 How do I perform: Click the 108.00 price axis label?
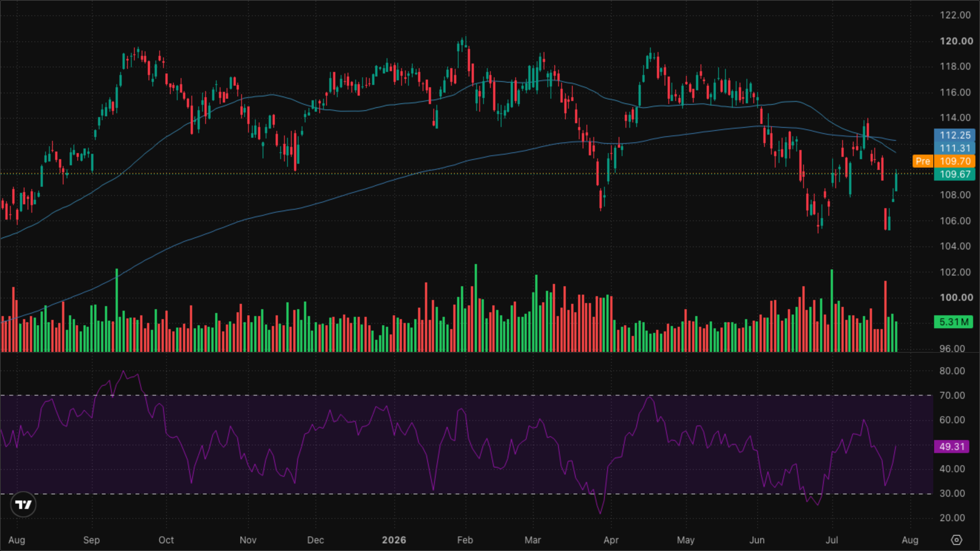(955, 195)
